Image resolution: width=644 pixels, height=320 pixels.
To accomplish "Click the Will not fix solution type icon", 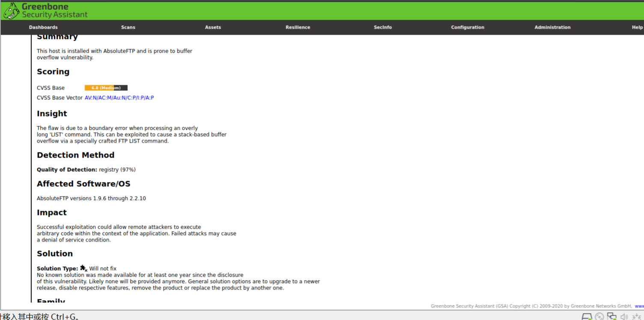I will (x=83, y=268).
